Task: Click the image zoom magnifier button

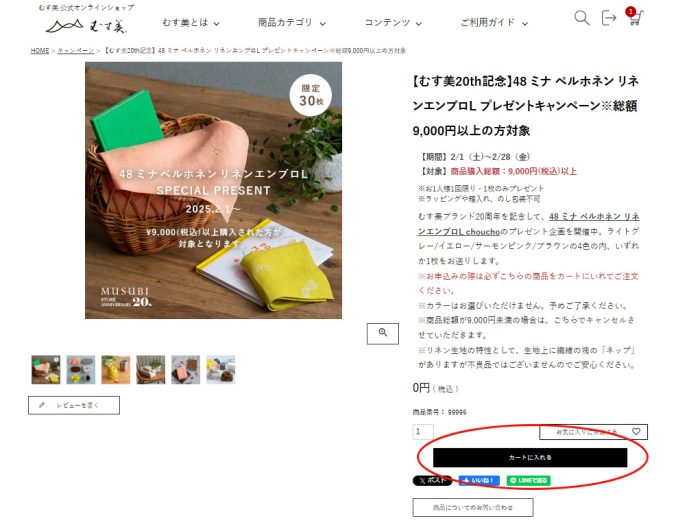Action: (383, 333)
